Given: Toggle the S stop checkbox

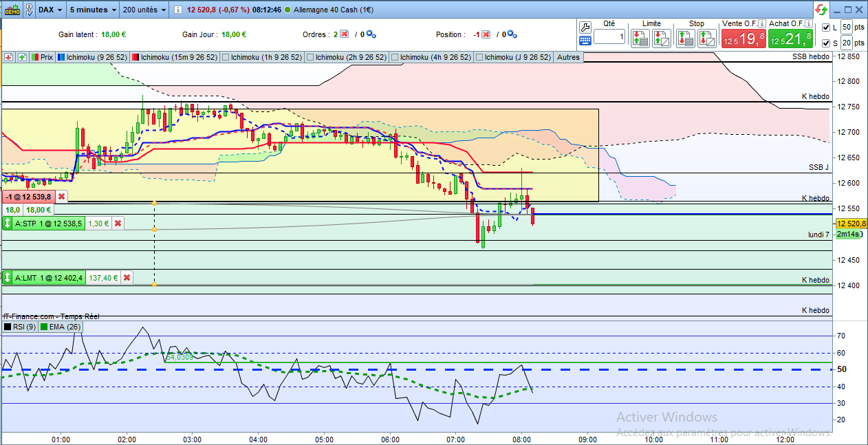Looking at the screenshot, I should click(x=826, y=43).
